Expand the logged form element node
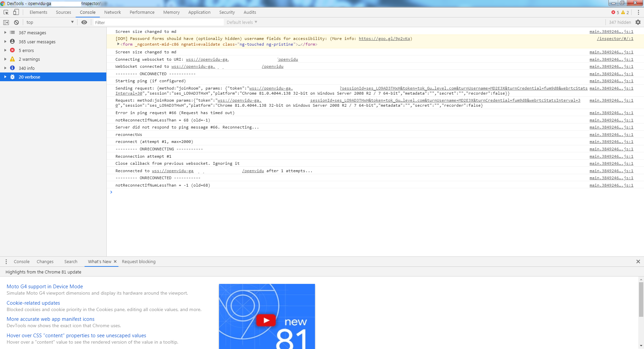 tap(118, 44)
